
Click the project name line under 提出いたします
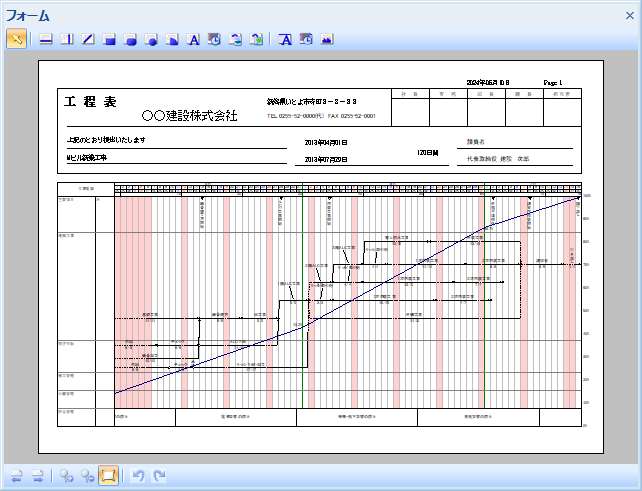pyautogui.click(x=87, y=158)
